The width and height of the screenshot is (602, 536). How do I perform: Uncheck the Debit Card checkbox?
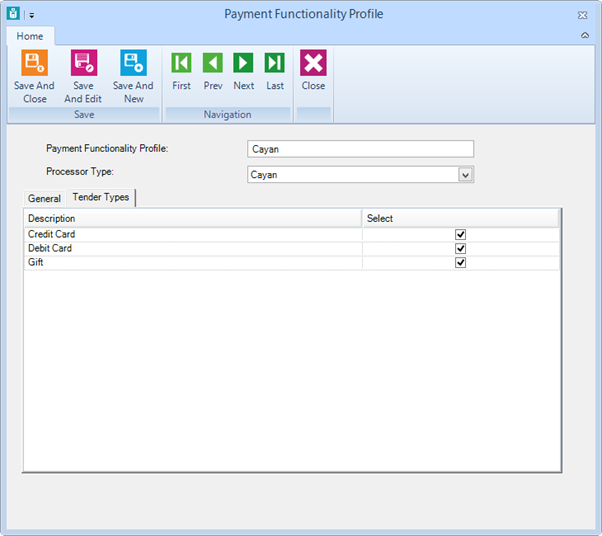click(460, 248)
